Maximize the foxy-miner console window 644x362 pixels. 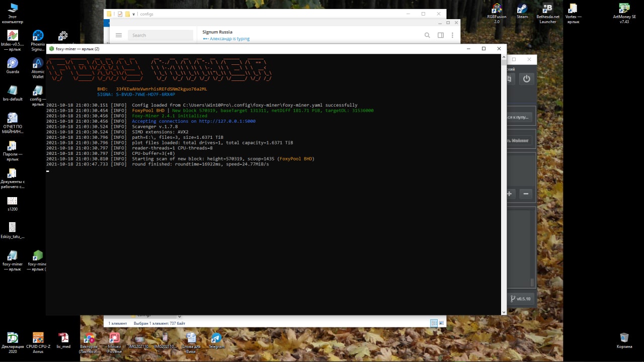(x=484, y=49)
